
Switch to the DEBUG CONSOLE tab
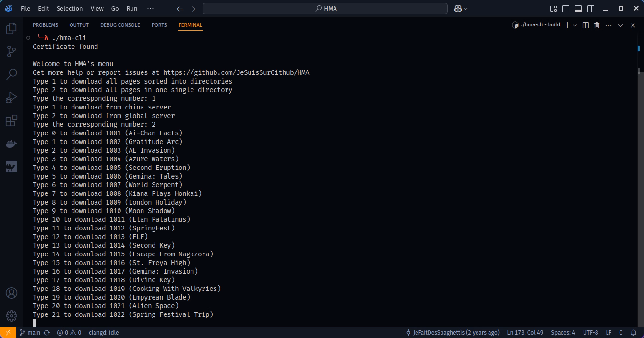[120, 25]
